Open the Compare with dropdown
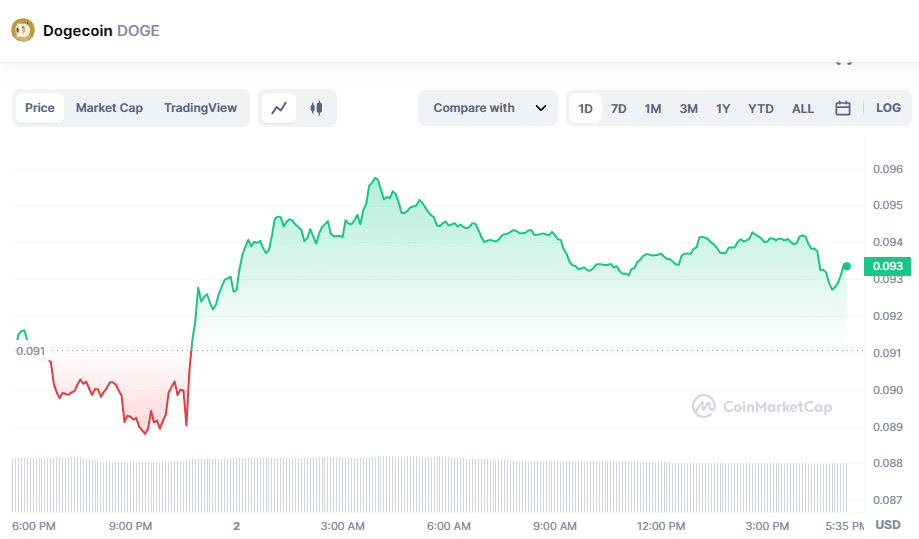 [488, 108]
